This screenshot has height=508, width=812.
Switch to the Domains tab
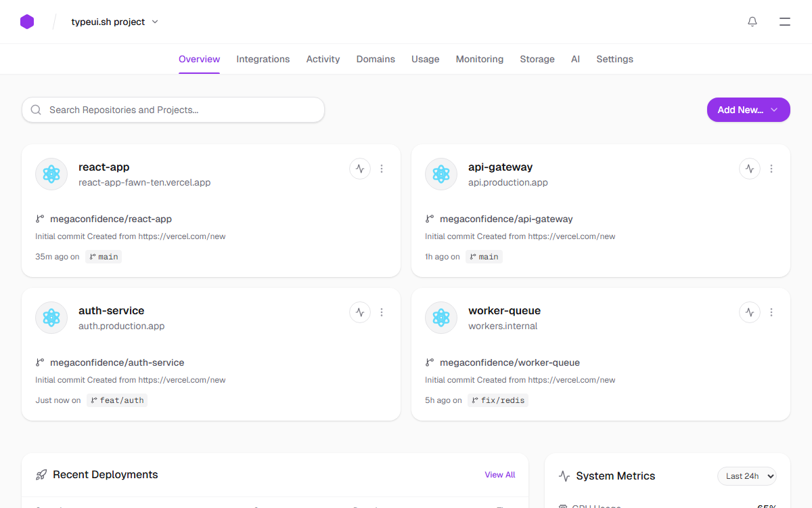click(x=376, y=59)
